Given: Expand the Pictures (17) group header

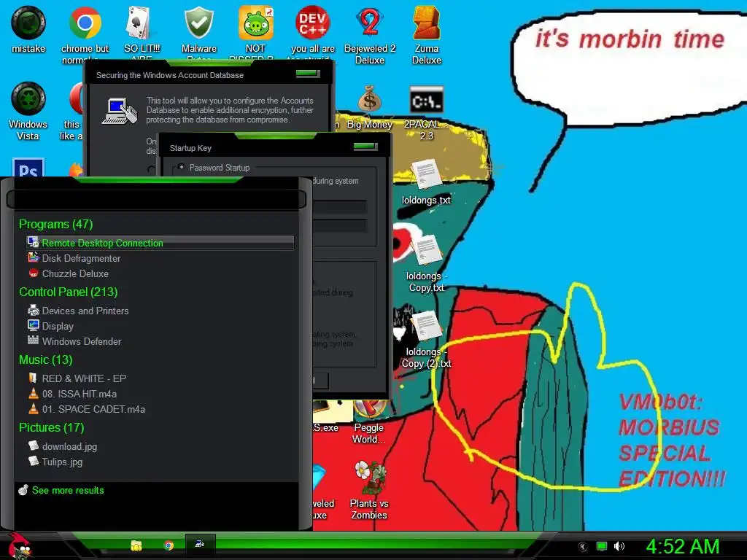Looking at the screenshot, I should [51, 427].
